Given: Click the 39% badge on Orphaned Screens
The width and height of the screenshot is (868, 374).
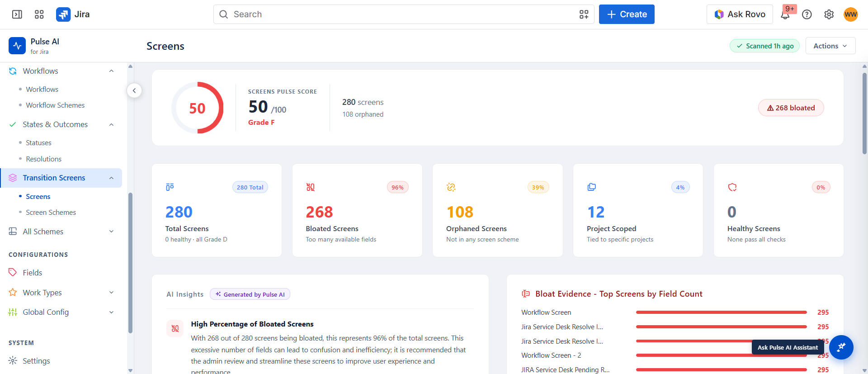Looking at the screenshot, I should click(538, 187).
